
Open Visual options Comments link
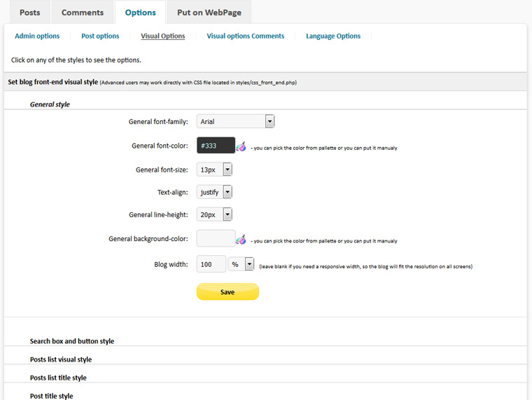click(x=246, y=36)
